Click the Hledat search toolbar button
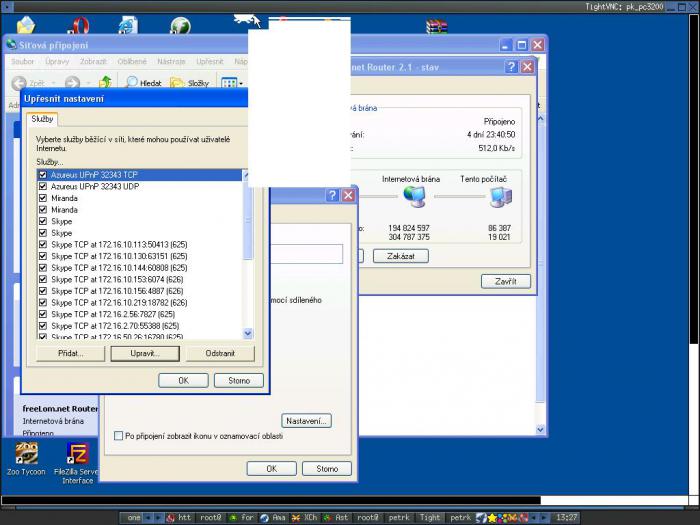Viewport: 700px width, 525px height. coord(143,83)
